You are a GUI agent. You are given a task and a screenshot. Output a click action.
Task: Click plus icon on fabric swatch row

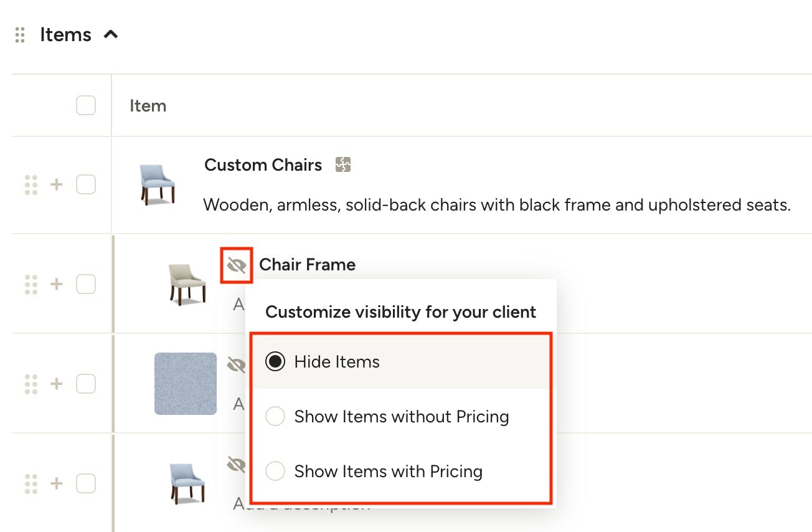tap(57, 383)
